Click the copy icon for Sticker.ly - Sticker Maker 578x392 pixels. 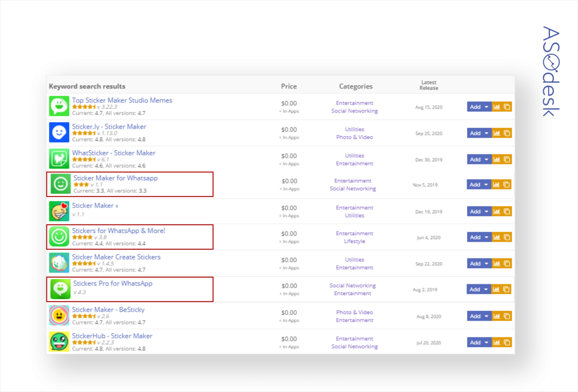(507, 133)
